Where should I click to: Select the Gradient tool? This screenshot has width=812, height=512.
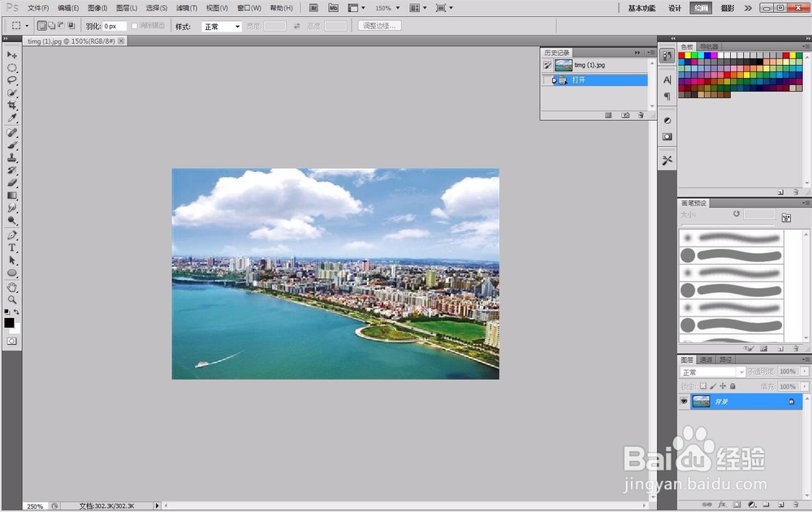pos(12,196)
